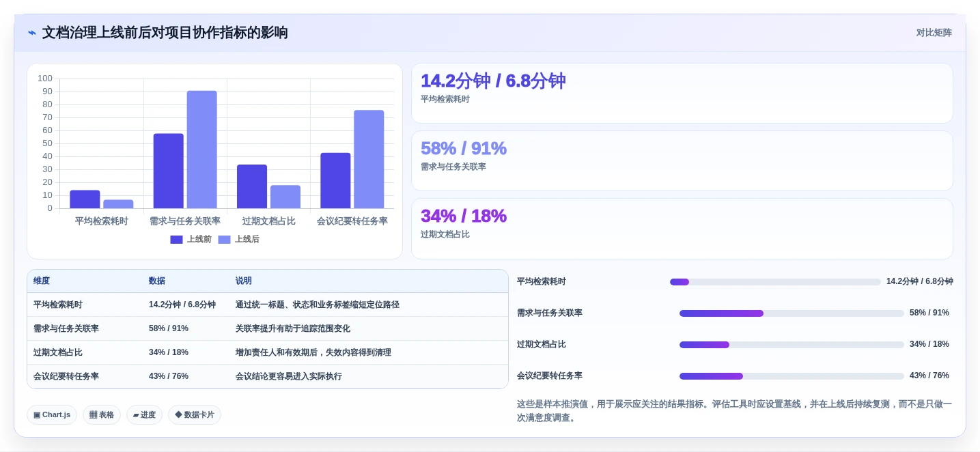Click the 上线前 bar for 平均检索耗时
This screenshot has width=980, height=452.
click(x=85, y=199)
